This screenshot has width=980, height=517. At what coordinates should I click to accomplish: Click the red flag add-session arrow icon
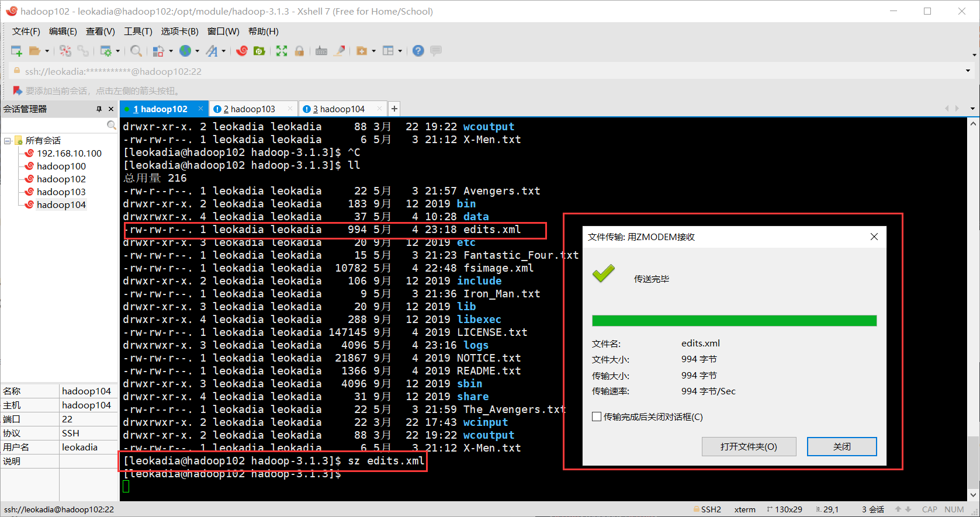click(x=18, y=91)
